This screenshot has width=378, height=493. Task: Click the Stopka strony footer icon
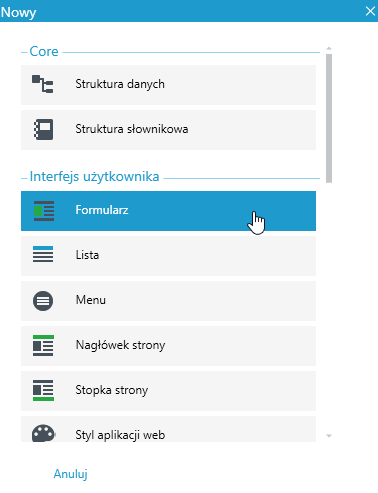[x=43, y=390]
